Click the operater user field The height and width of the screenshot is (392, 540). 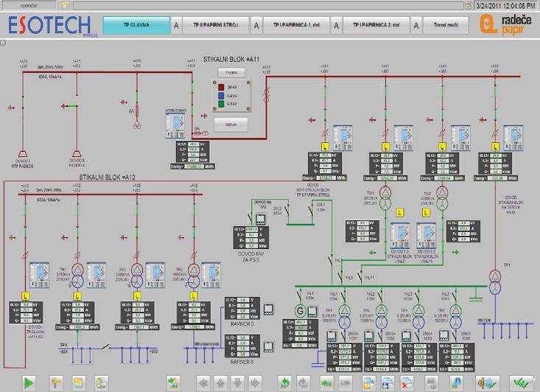[x=29, y=5]
